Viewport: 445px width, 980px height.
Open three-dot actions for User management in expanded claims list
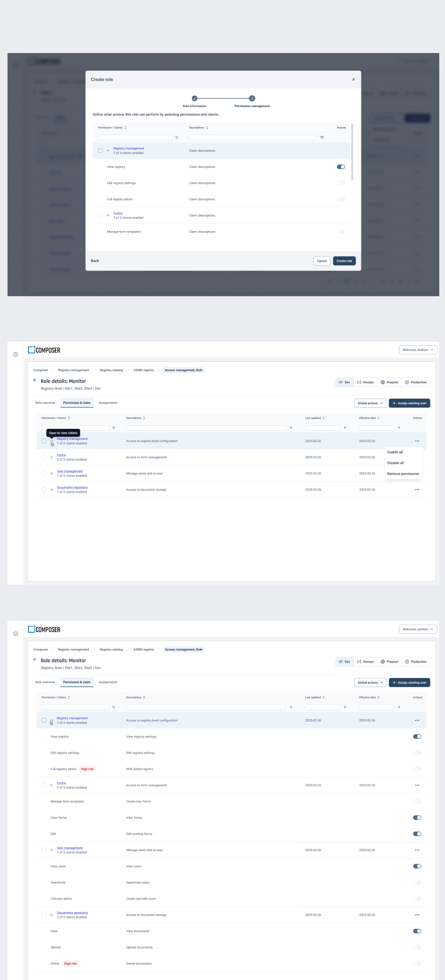417,850
